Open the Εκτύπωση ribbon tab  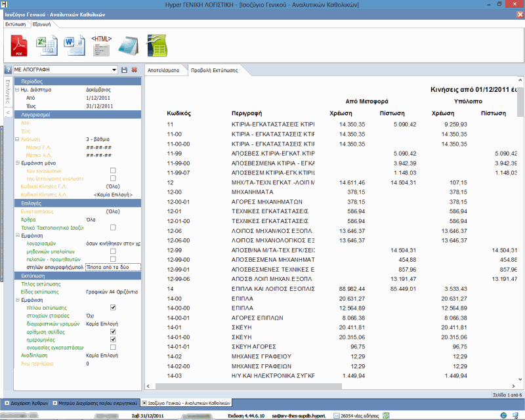pyautogui.click(x=15, y=24)
